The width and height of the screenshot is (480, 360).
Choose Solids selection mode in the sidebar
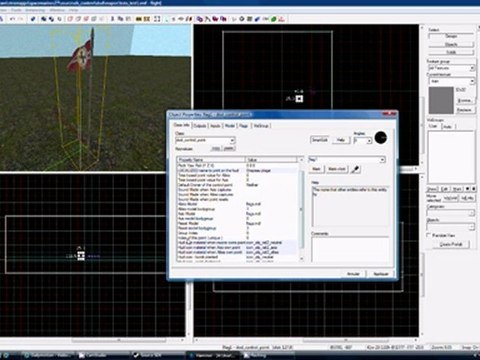[451, 52]
